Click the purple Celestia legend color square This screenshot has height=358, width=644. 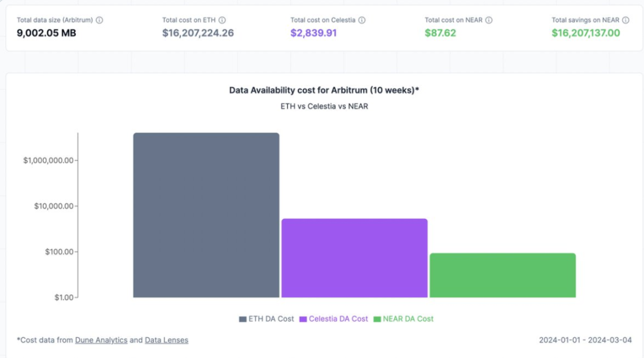[x=303, y=319]
